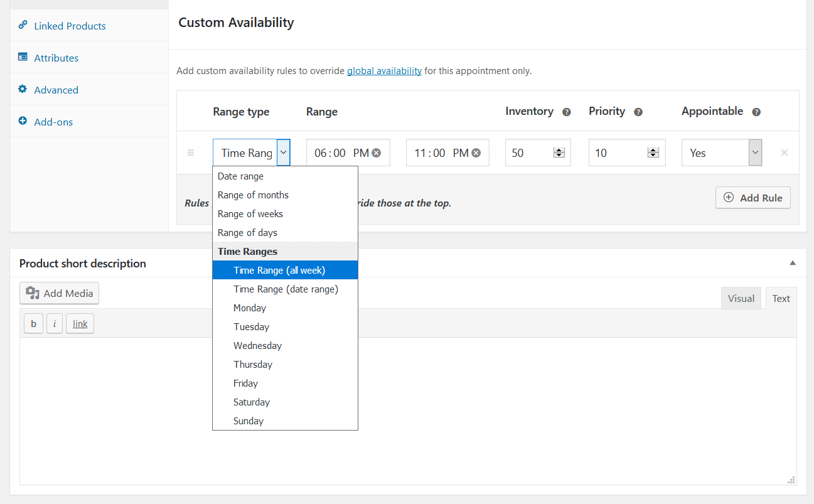The height and width of the screenshot is (504, 814).
Task: Collapse the Product short description panel
Action: coord(793,263)
